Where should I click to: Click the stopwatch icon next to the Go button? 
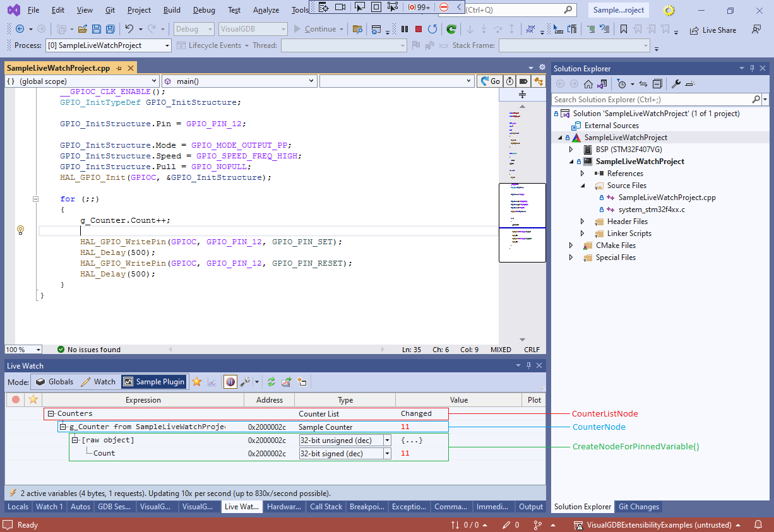coord(509,81)
